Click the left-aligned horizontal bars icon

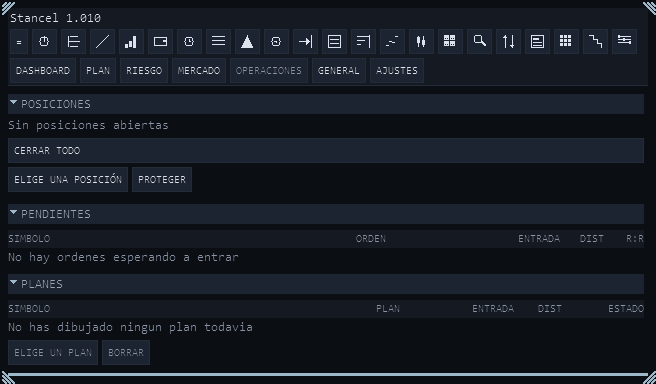click(73, 42)
